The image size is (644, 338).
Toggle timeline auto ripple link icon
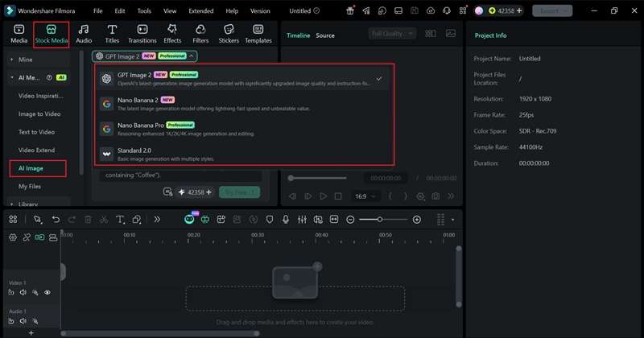pyautogui.click(x=39, y=237)
